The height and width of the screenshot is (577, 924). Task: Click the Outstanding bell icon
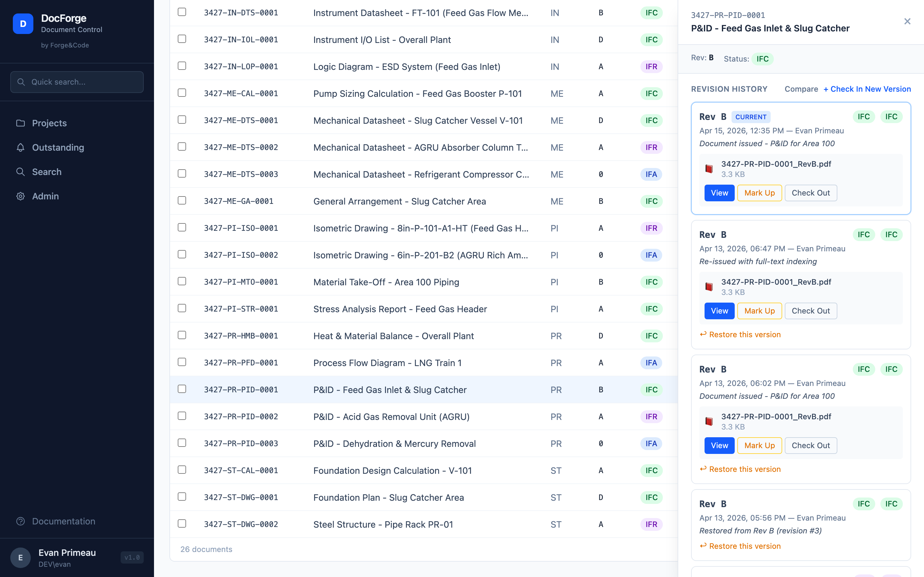[x=21, y=147]
